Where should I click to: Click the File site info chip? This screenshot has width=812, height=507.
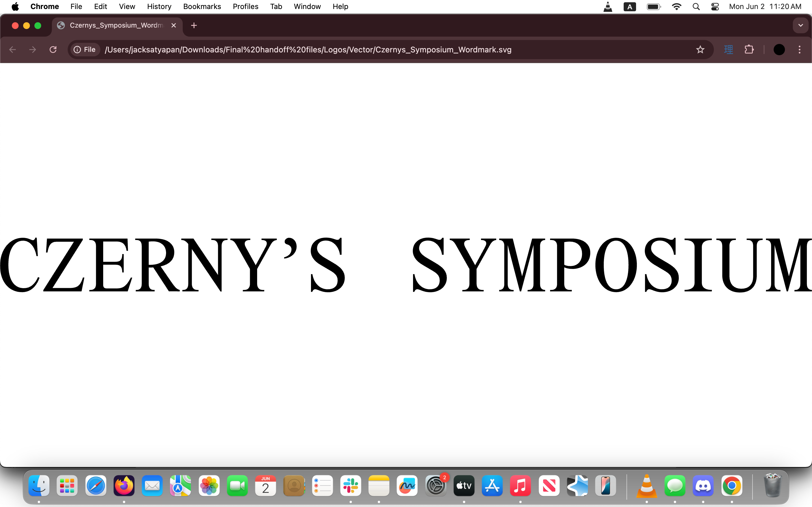(x=85, y=50)
